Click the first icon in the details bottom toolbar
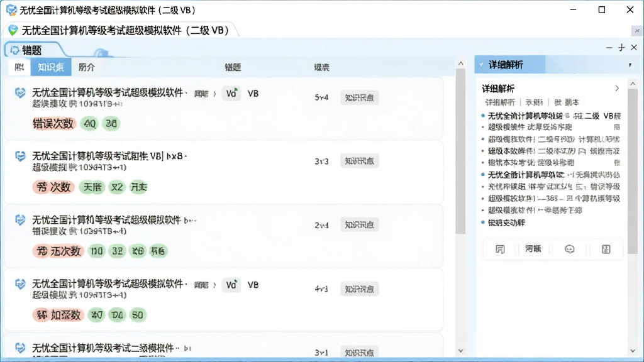Viewport: 644px width, 362px height. (x=500, y=249)
